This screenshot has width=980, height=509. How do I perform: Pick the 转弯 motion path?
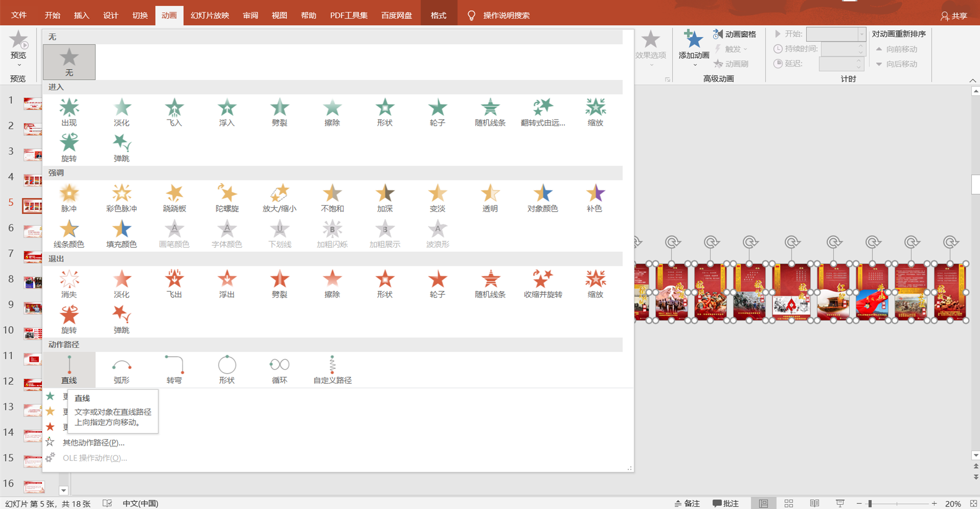[x=174, y=370]
